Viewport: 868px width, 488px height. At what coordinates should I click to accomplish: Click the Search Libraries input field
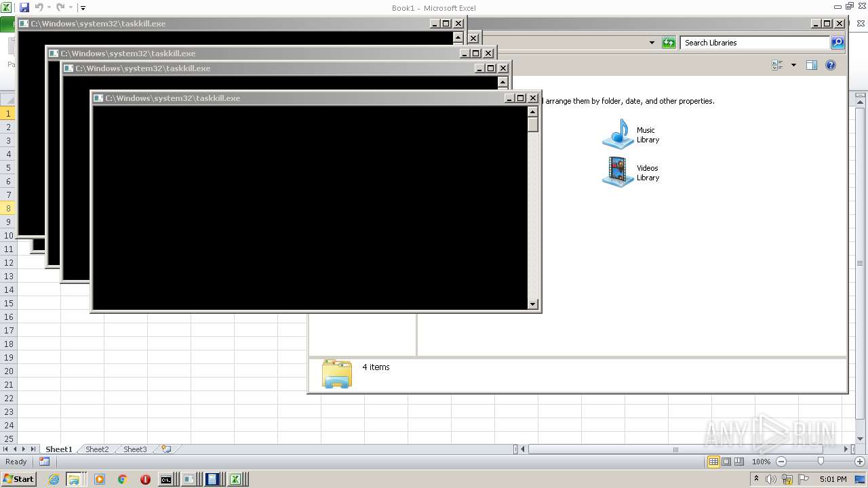pyautogui.click(x=755, y=43)
